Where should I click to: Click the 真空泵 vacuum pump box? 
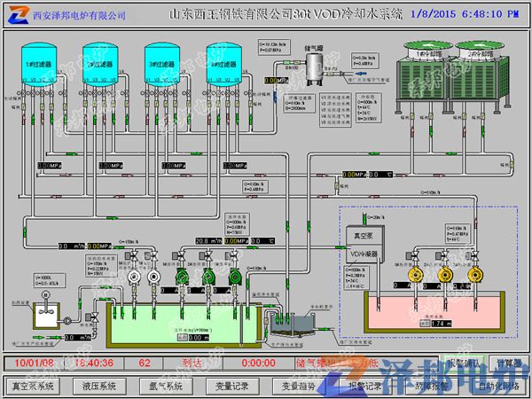[359, 234]
